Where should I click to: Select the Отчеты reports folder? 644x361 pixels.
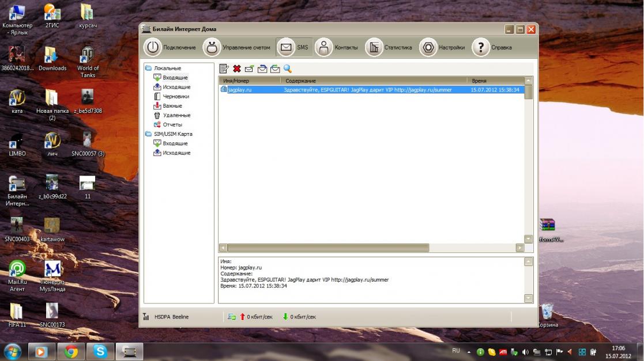[172, 125]
